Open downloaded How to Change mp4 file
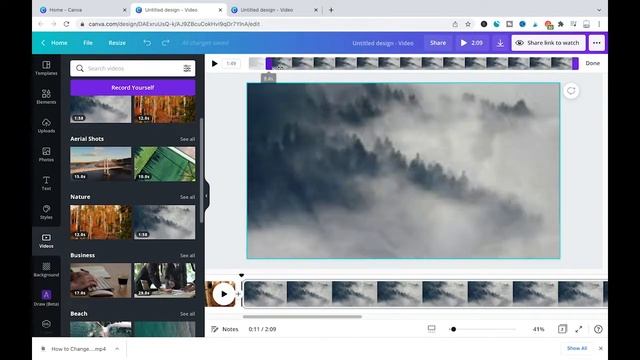The image size is (640, 360). coord(78,349)
